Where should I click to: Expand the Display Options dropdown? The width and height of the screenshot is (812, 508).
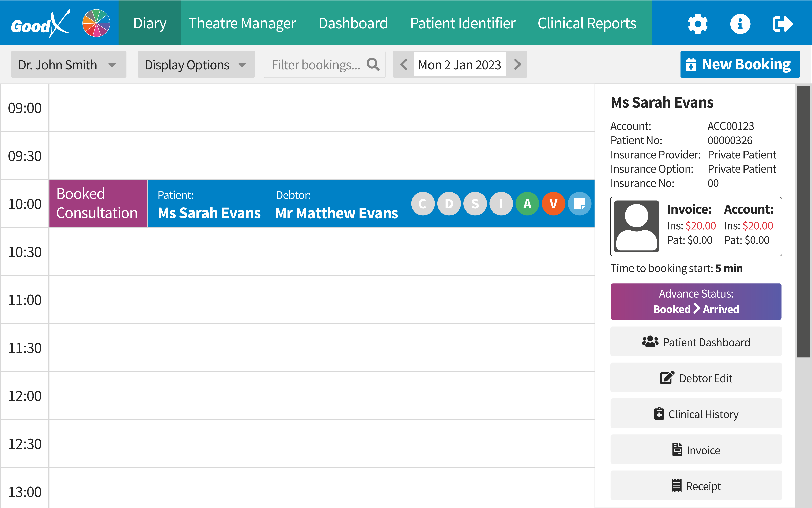pos(196,64)
